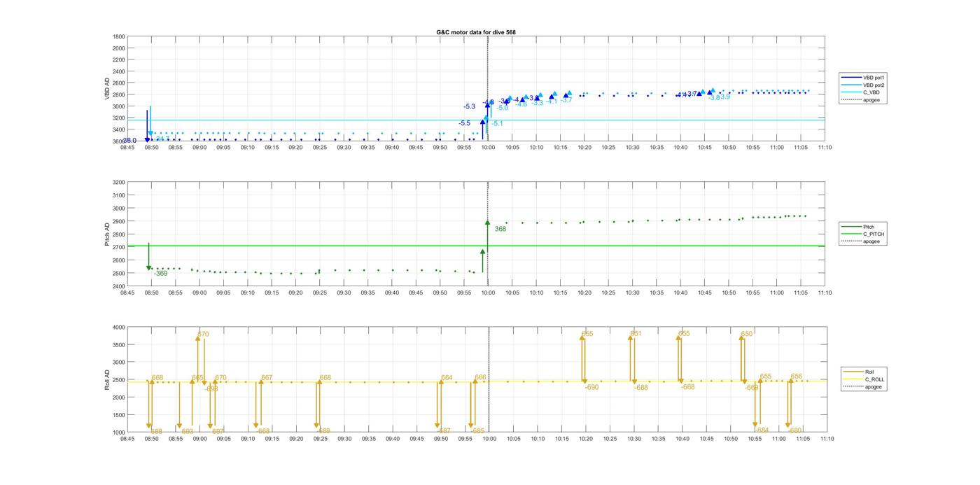Screen dimensions: 980x485
Task: Select the "Pitch AD" y-axis label
Action: pos(108,234)
